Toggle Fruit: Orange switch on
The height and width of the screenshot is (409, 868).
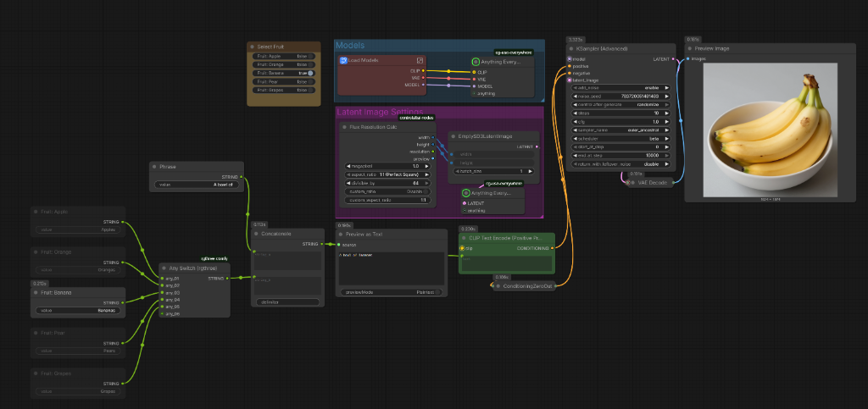310,64
